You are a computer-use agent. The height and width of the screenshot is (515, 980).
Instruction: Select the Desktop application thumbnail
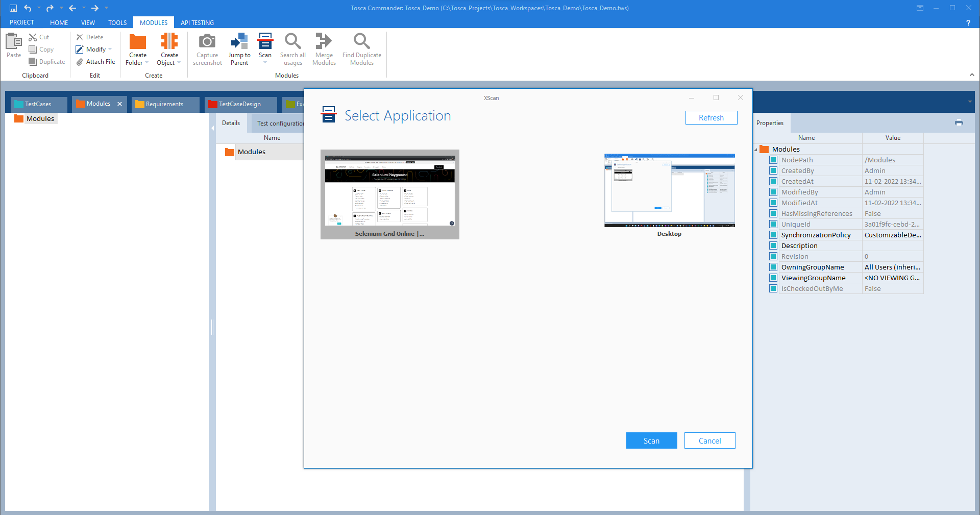tap(669, 194)
